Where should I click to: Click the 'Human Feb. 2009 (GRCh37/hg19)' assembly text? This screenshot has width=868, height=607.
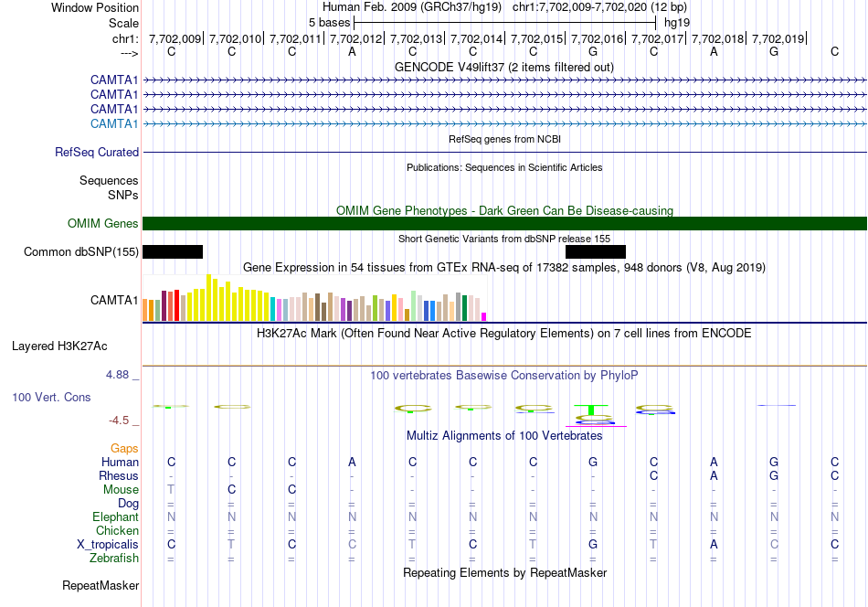click(412, 7)
